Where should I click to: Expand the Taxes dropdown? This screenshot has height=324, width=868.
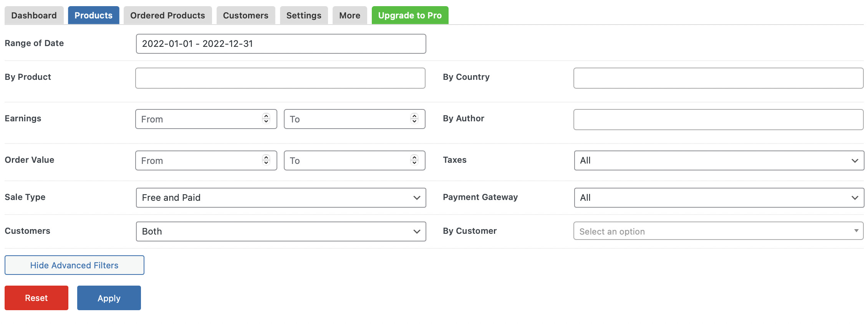719,160
